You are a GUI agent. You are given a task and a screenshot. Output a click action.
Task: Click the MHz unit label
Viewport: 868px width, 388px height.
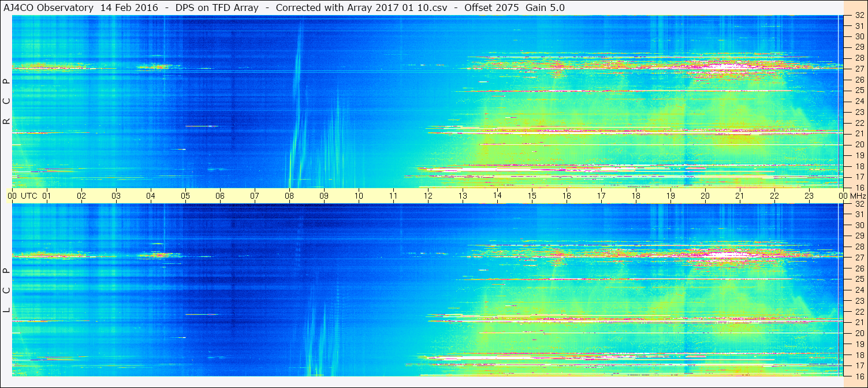pos(858,196)
